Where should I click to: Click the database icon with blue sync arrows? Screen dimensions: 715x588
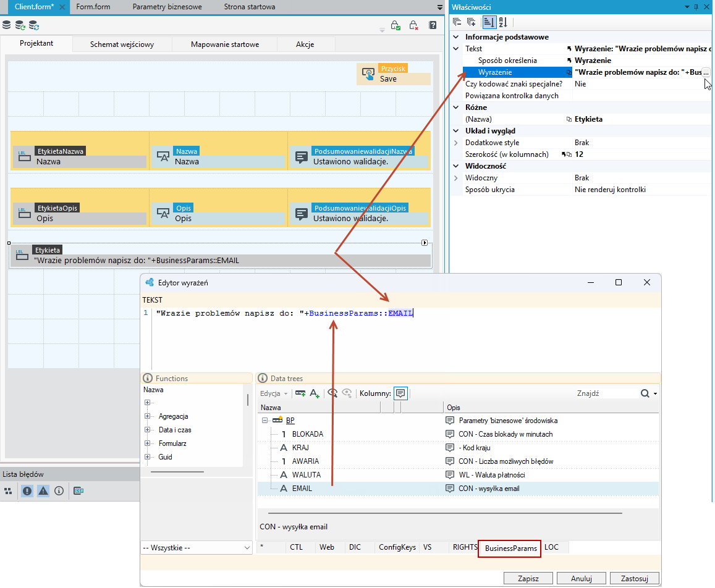coord(34,25)
